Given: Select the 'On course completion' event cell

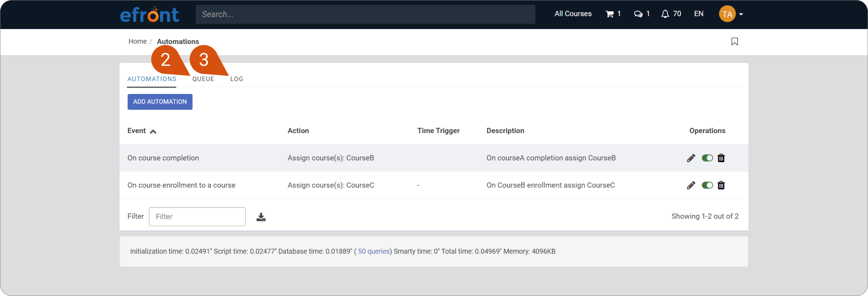Looking at the screenshot, I should pos(163,158).
